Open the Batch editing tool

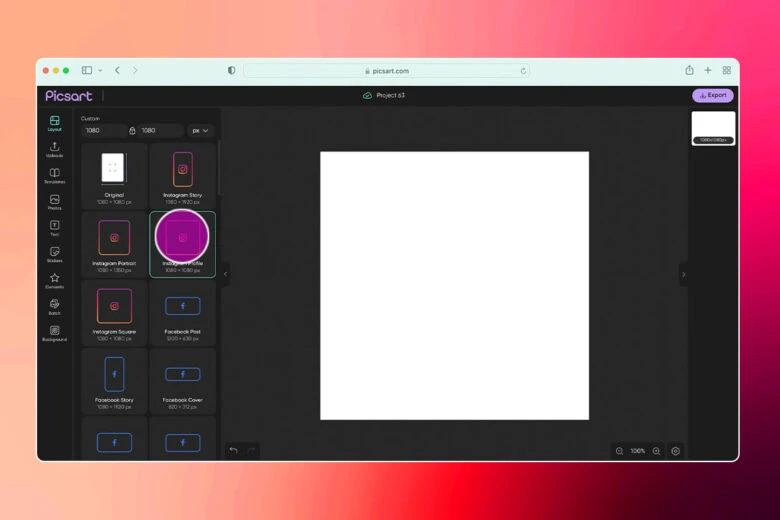[54, 306]
